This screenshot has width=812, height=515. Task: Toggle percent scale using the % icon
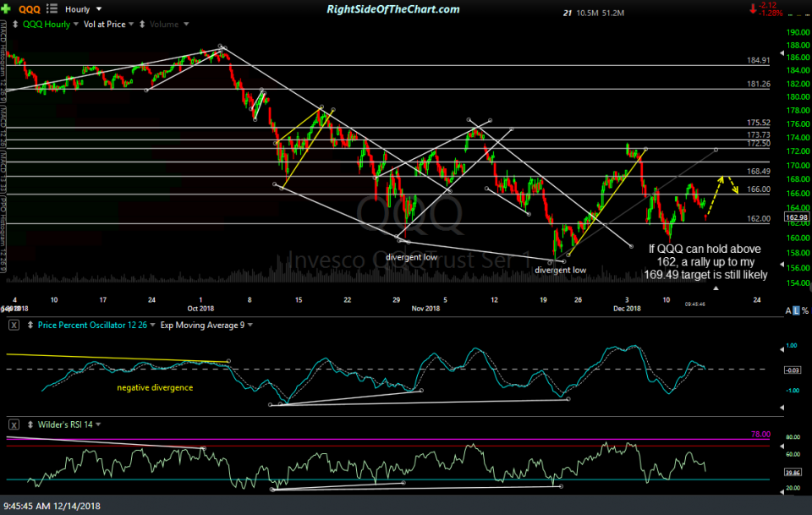(x=804, y=310)
